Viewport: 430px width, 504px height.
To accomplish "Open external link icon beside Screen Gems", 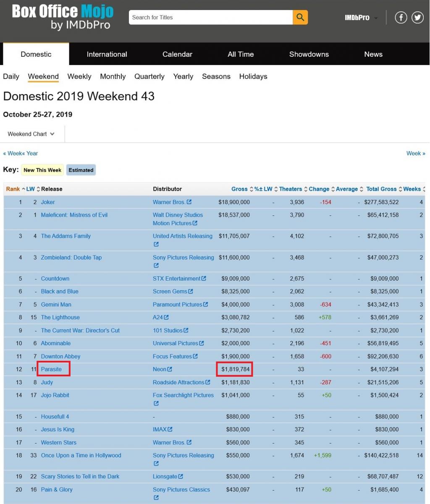I will 191,291.
